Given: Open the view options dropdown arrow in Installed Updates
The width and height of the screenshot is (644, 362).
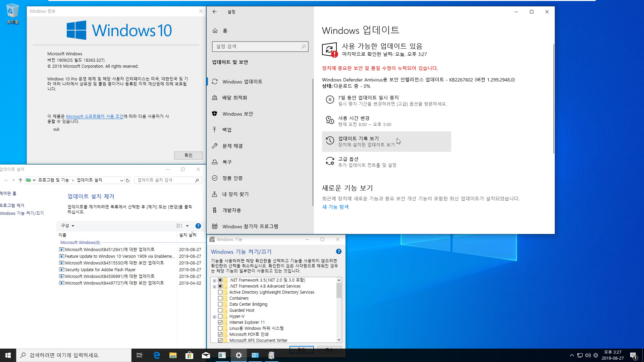Looking at the screenshot, I should (187, 226).
